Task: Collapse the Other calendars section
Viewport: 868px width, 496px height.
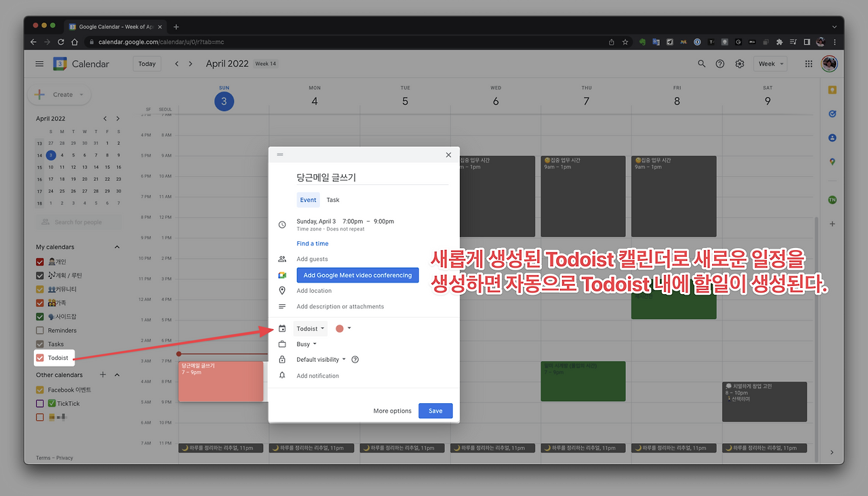Action: 117,375
